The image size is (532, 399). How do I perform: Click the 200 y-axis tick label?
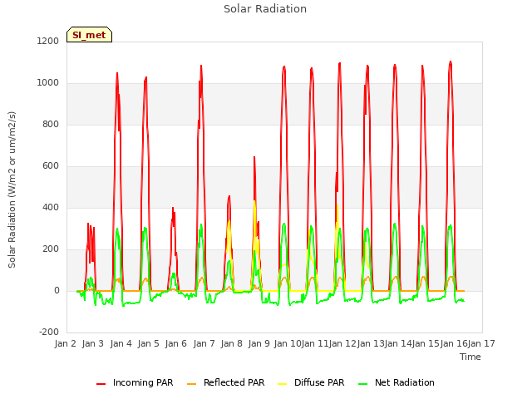tap(51, 249)
